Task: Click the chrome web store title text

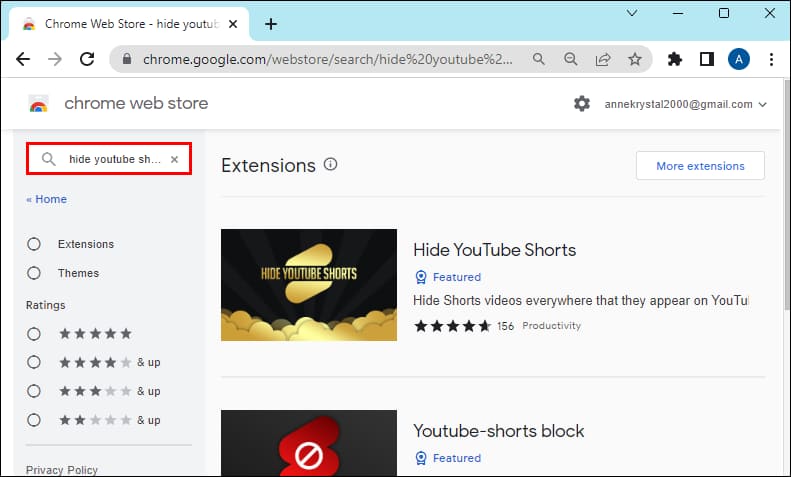Action: [x=136, y=103]
